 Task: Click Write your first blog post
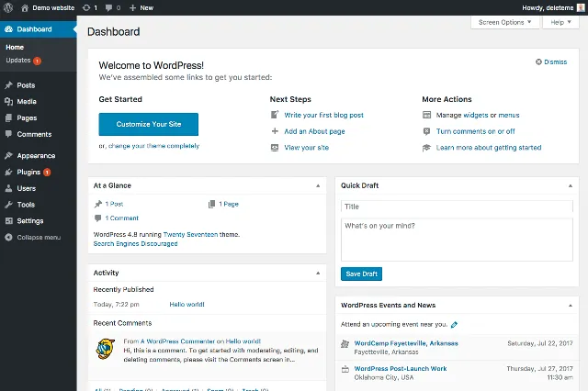(323, 115)
